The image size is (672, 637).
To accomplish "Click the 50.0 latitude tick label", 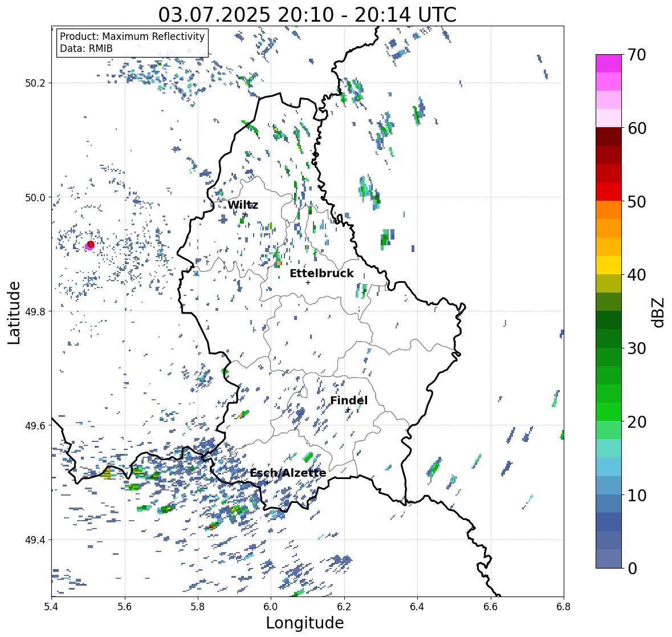I will (x=35, y=198).
